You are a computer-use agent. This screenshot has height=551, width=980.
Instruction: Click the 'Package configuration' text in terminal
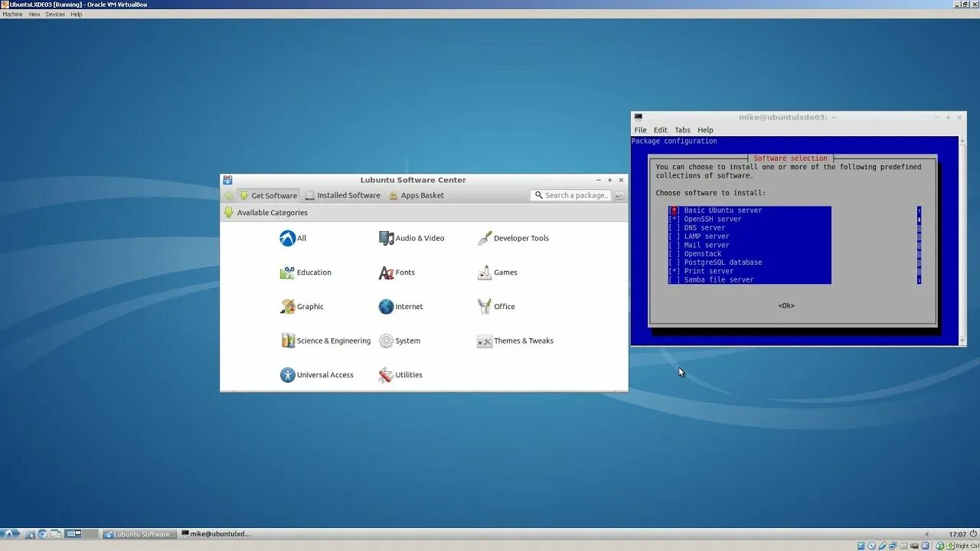(675, 141)
